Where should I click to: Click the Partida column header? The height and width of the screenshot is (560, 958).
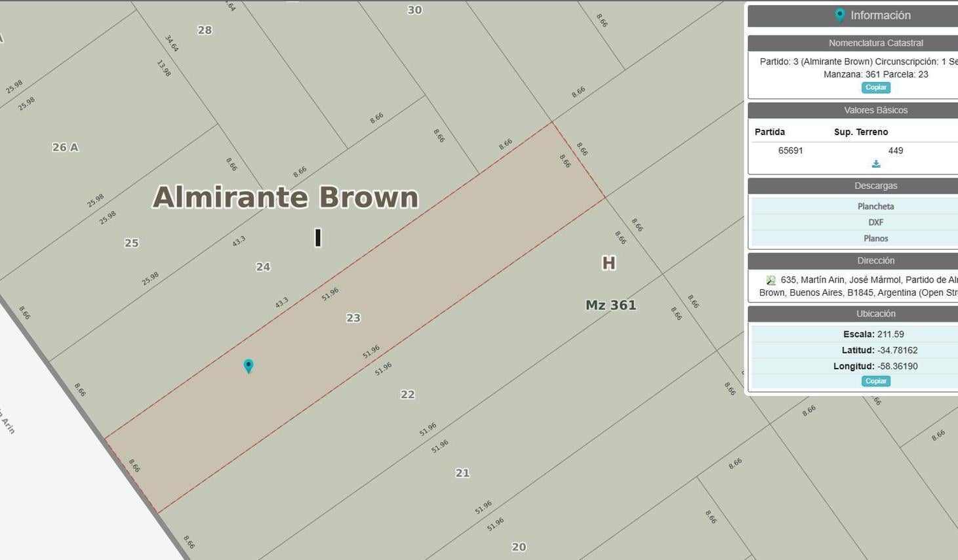point(770,132)
